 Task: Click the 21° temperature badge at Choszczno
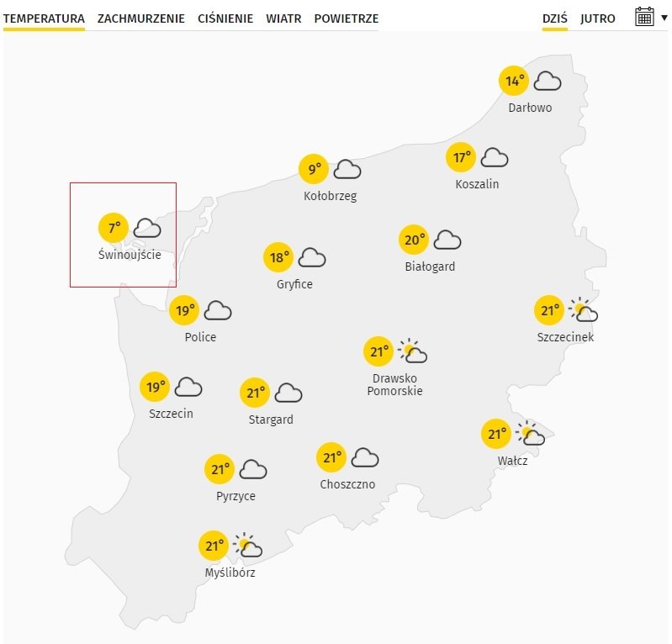coord(331,457)
